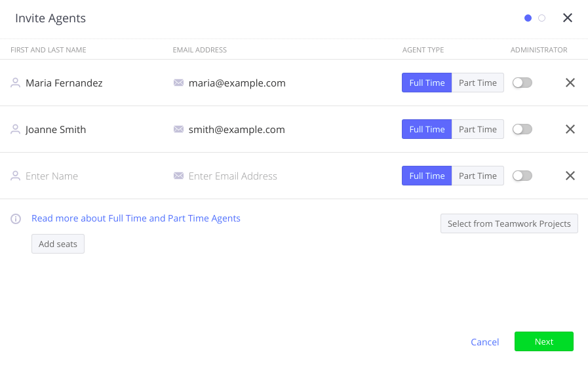Set Maria Fernandez to Part Time
Viewport: 588px width, 365px height.
pyautogui.click(x=477, y=83)
